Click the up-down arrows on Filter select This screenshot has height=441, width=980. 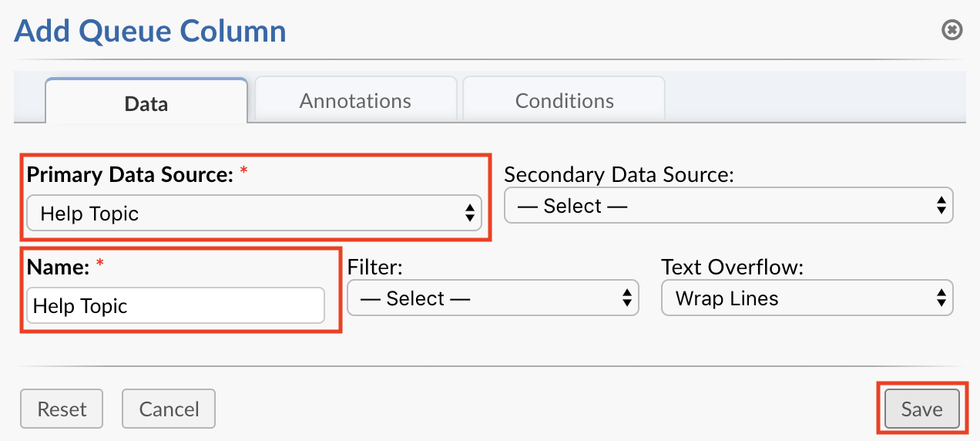click(626, 298)
